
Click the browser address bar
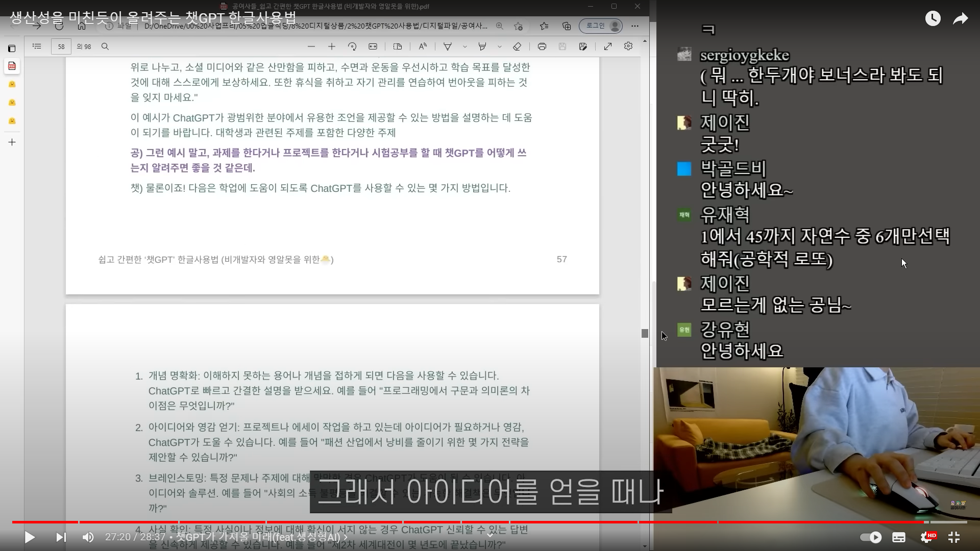(x=316, y=26)
